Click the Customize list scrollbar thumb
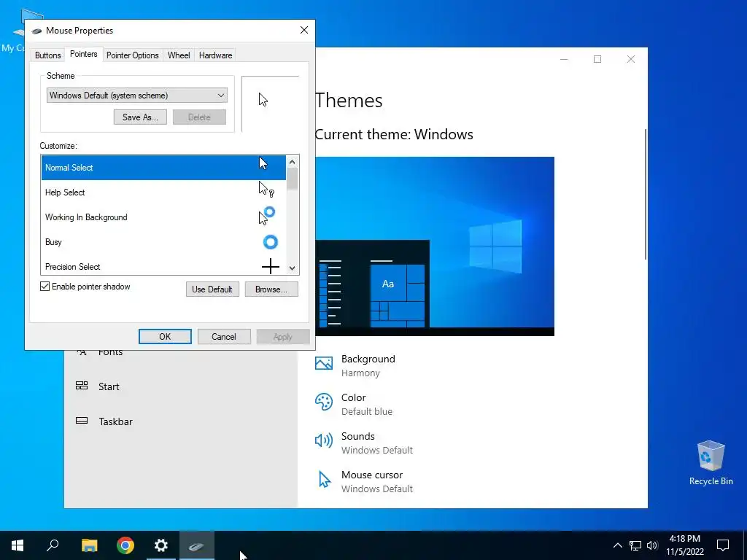 [292, 179]
